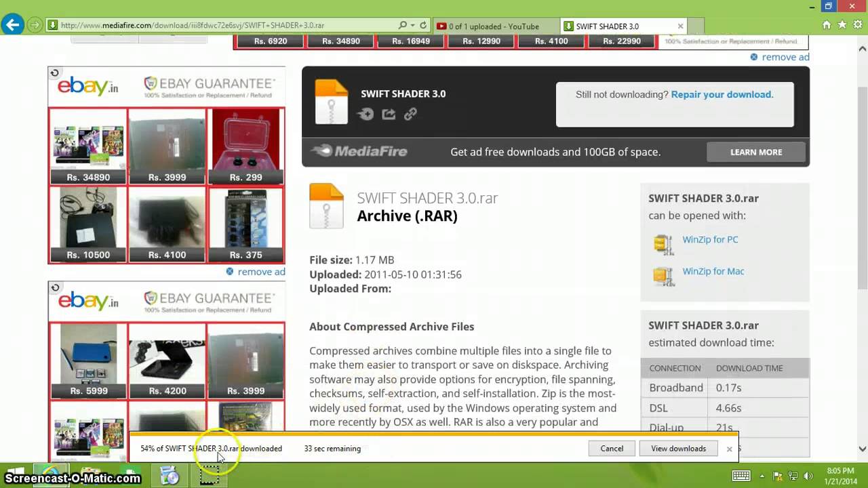Viewport: 868px width, 488px height.
Task: Click the refresh icon on second eBay ad
Action: click(x=54, y=287)
